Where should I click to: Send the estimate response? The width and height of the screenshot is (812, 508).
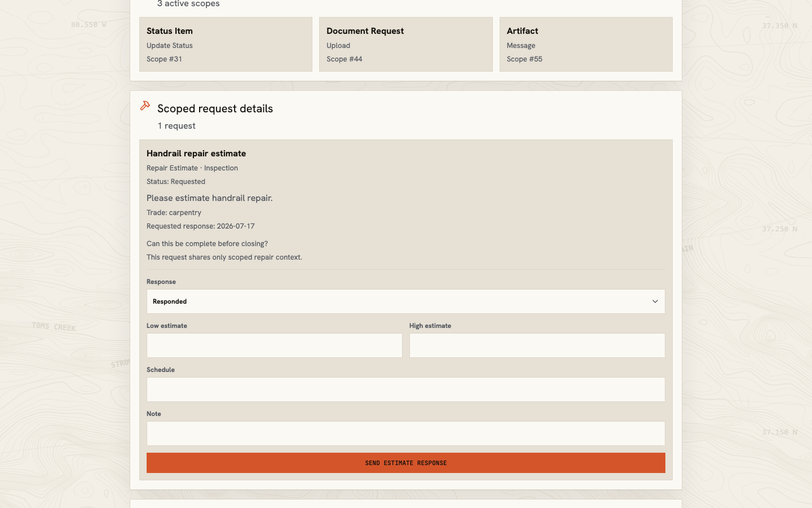(406, 463)
